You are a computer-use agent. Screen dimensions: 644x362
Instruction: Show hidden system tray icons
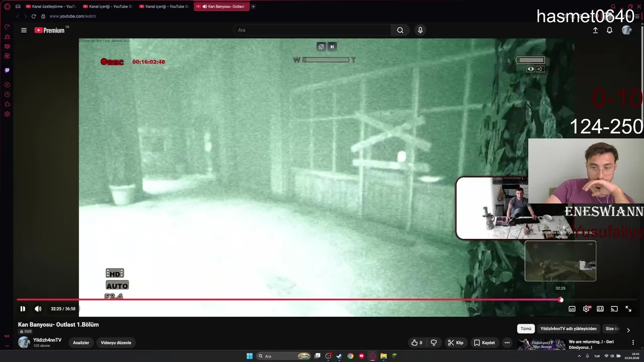579,356
